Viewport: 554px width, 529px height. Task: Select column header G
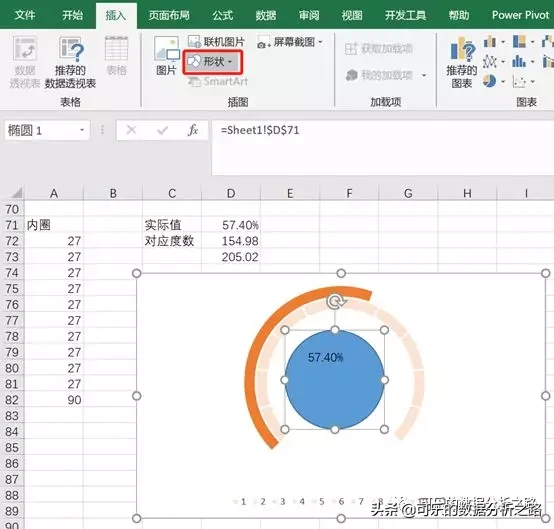tap(408, 193)
